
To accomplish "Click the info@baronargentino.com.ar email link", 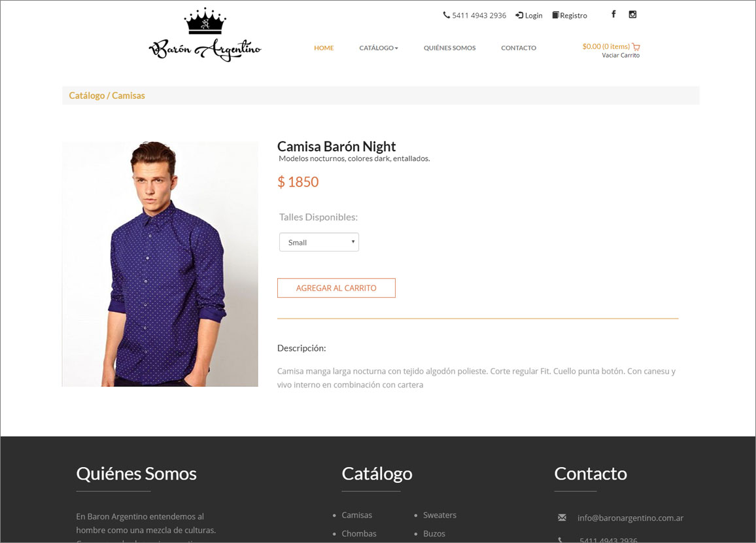I will [x=630, y=517].
